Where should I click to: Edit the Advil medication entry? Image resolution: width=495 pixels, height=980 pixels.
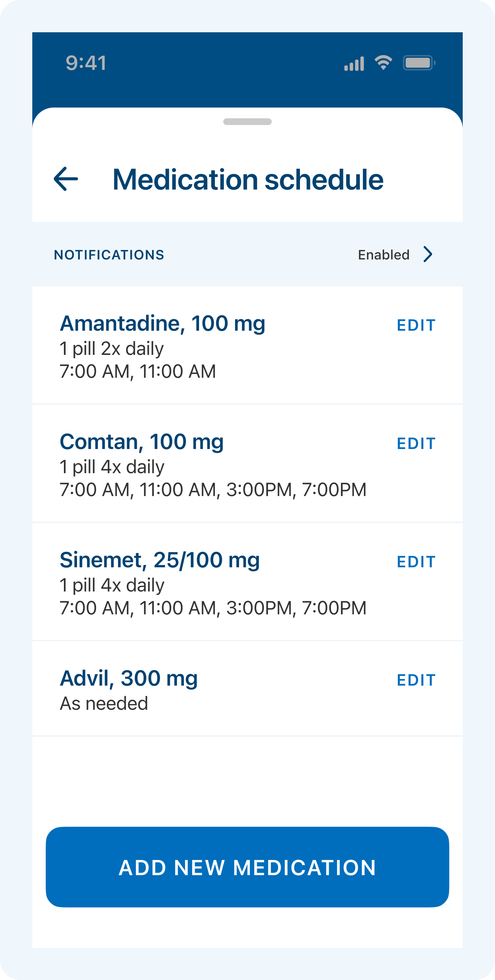pyautogui.click(x=416, y=680)
